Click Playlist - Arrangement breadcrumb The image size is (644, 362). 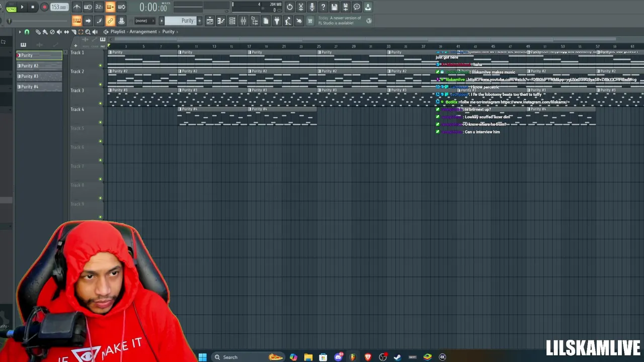(x=133, y=32)
